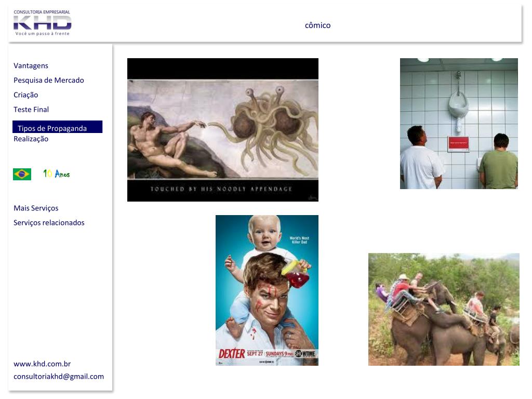The image size is (532, 399).
Task: Click the red sign in the restroom photo
Action: 458,144
